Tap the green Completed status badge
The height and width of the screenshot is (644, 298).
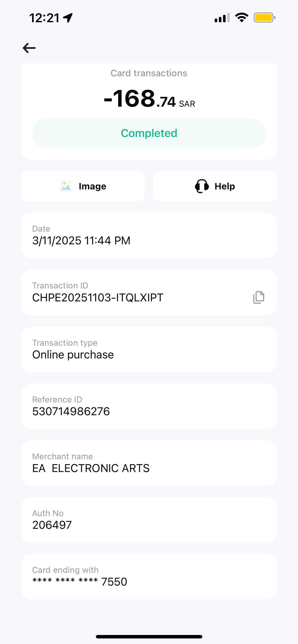click(149, 133)
